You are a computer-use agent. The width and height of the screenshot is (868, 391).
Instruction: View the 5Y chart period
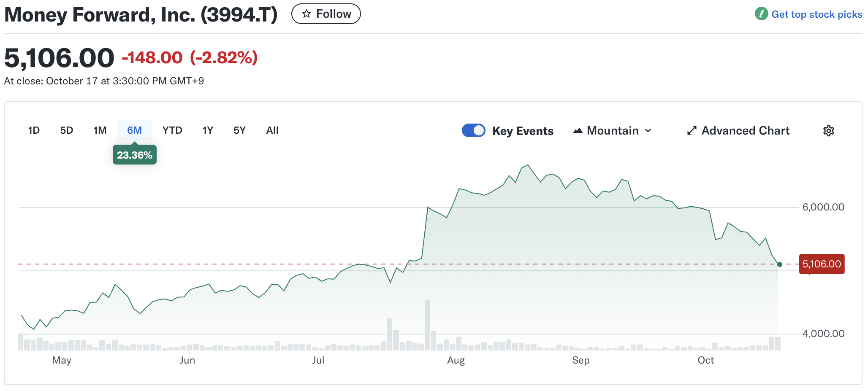(239, 130)
